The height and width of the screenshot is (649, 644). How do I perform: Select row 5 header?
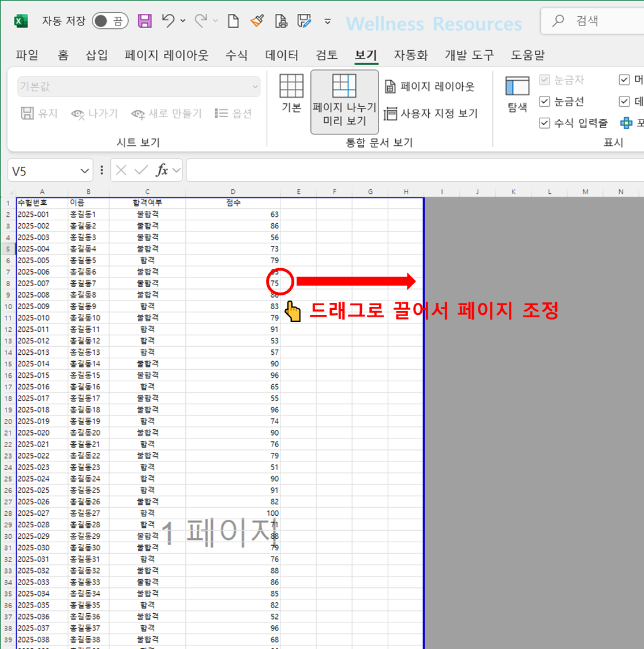pyautogui.click(x=8, y=249)
